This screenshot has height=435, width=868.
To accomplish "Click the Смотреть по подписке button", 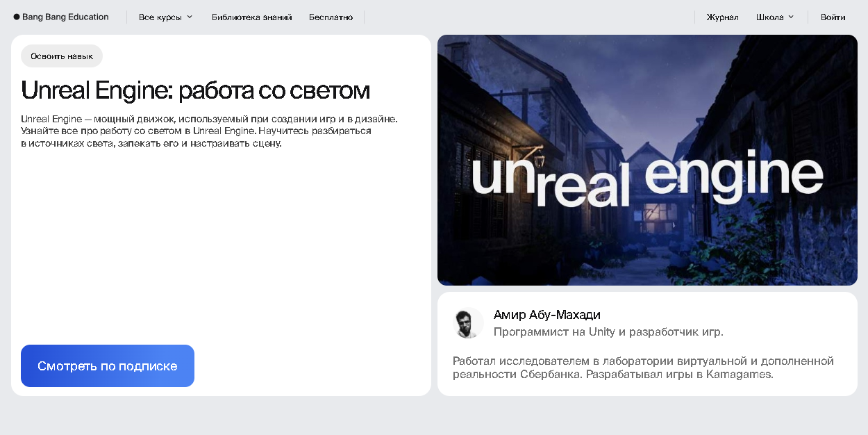I will (x=108, y=366).
